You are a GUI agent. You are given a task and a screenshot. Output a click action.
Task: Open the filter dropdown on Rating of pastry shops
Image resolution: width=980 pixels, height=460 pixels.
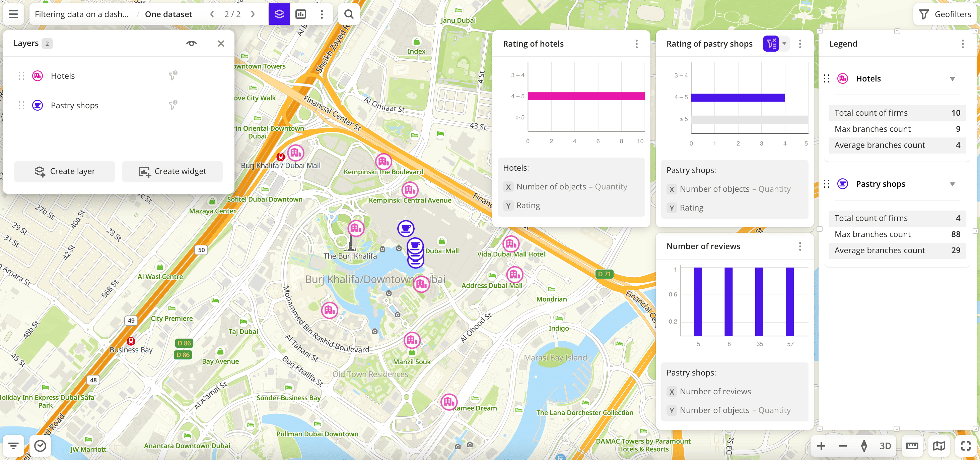coord(785,44)
